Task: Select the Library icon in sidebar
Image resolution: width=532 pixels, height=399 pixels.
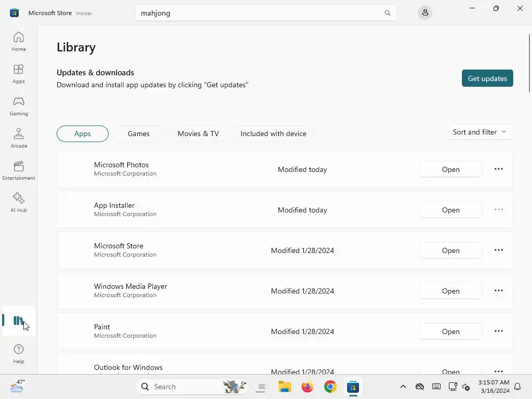Action: coord(18,321)
